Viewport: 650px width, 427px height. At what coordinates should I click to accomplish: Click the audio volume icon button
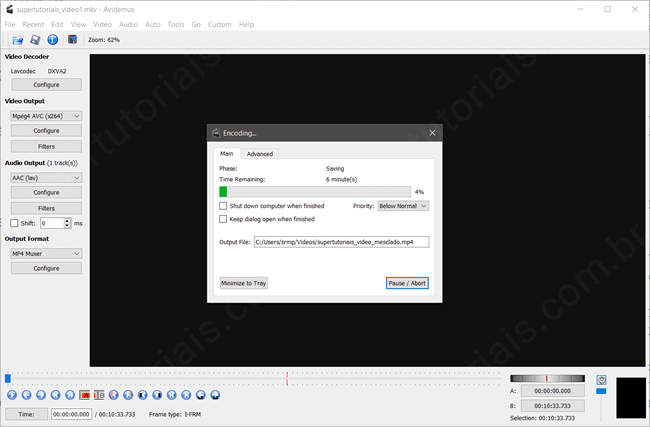601,380
